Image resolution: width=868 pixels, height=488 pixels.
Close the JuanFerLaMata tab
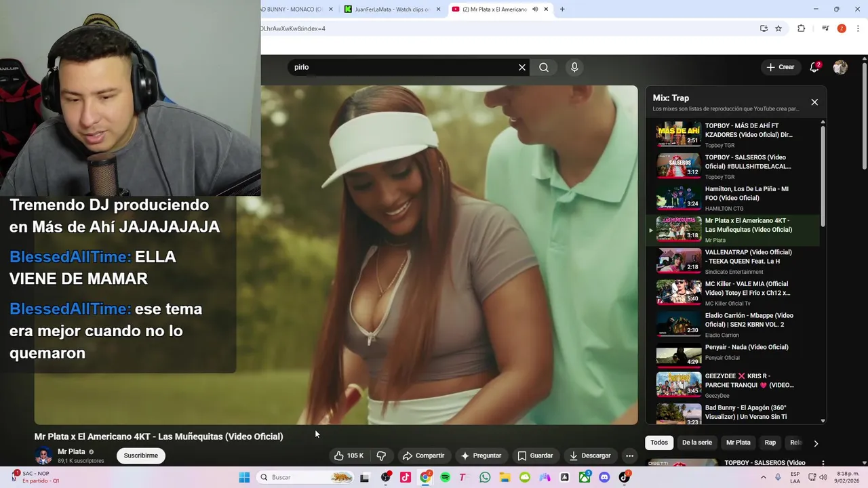[438, 9]
